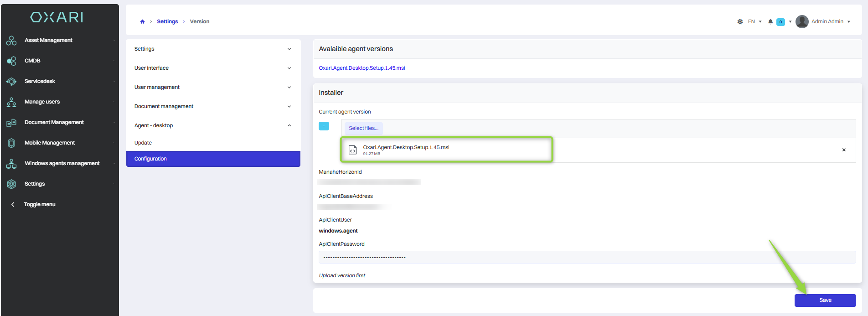
Task: Click the theme gear icon near EN
Action: (x=740, y=21)
